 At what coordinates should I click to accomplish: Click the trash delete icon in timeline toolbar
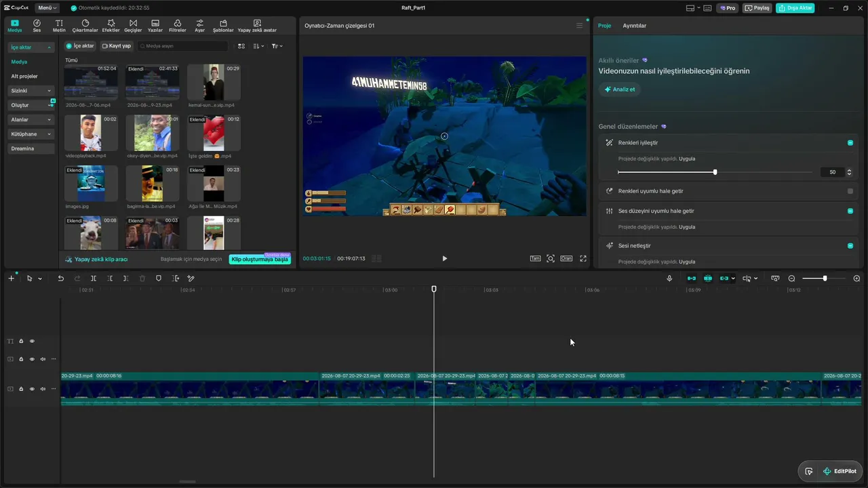[x=142, y=279]
